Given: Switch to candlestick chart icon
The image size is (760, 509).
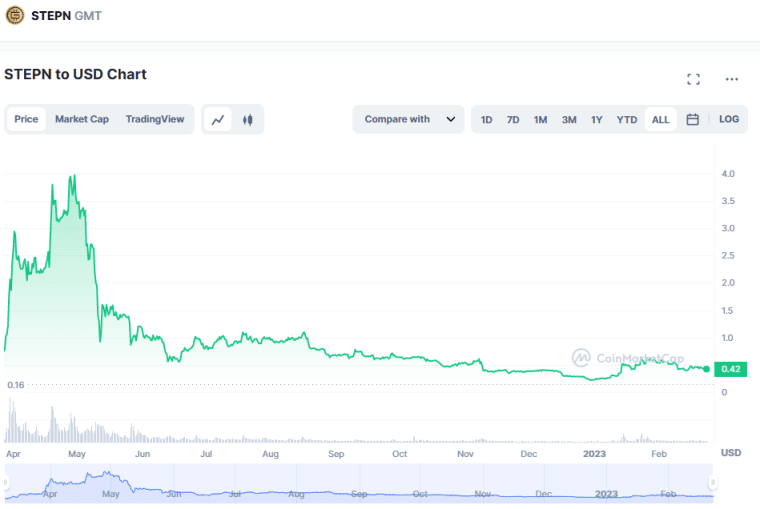Looking at the screenshot, I should click(x=248, y=119).
